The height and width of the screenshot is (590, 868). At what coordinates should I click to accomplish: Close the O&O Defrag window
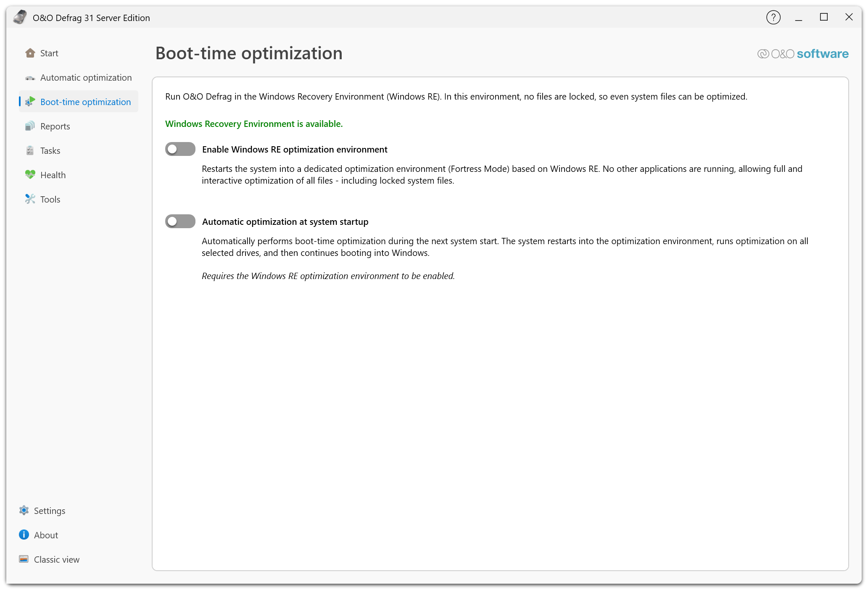(849, 17)
